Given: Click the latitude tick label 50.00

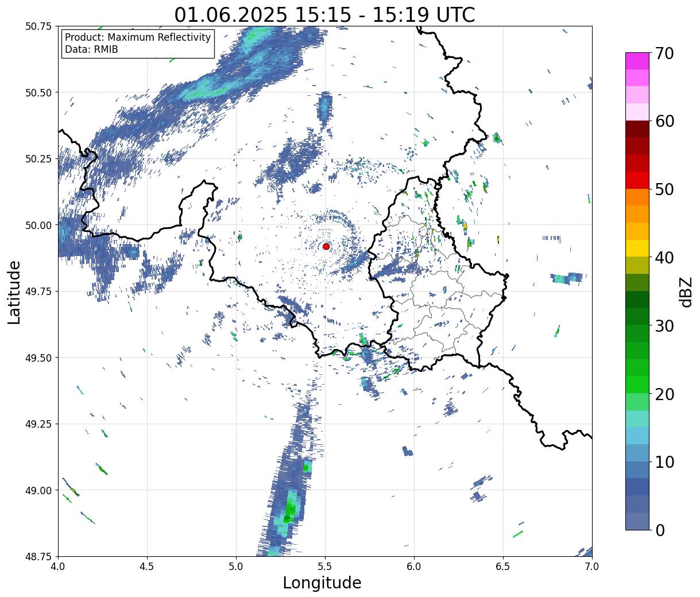Looking at the screenshot, I should click(38, 225).
